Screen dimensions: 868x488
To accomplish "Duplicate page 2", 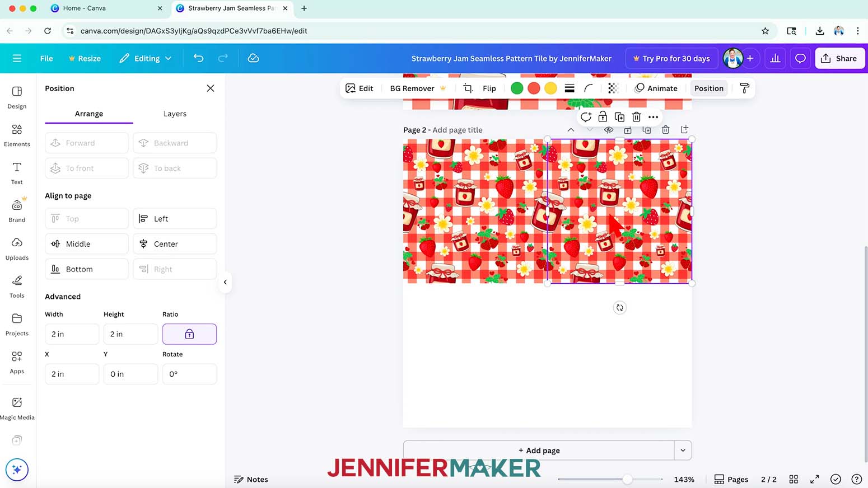I will [x=646, y=130].
